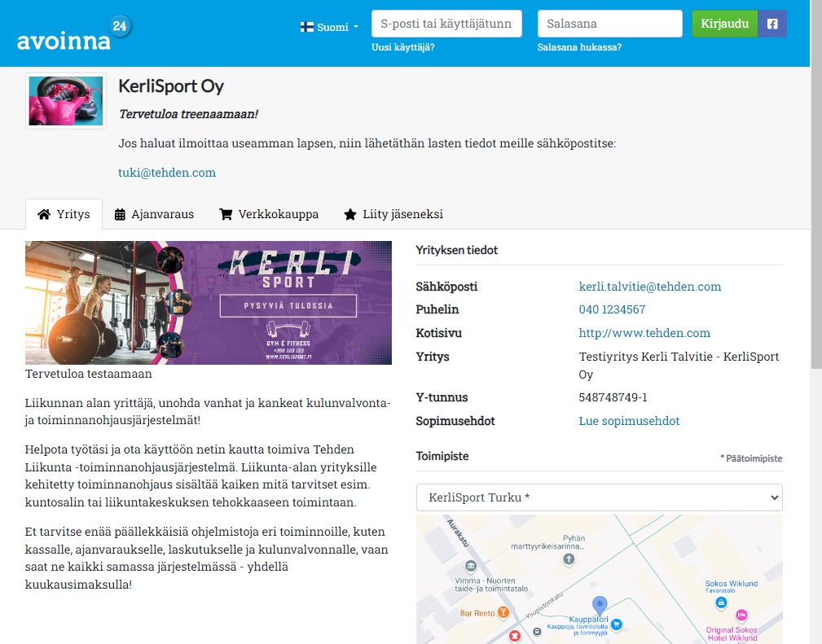The width and height of the screenshot is (822, 644).
Task: Focus the S-posti tai käyttäjätunnus field
Action: [446, 24]
